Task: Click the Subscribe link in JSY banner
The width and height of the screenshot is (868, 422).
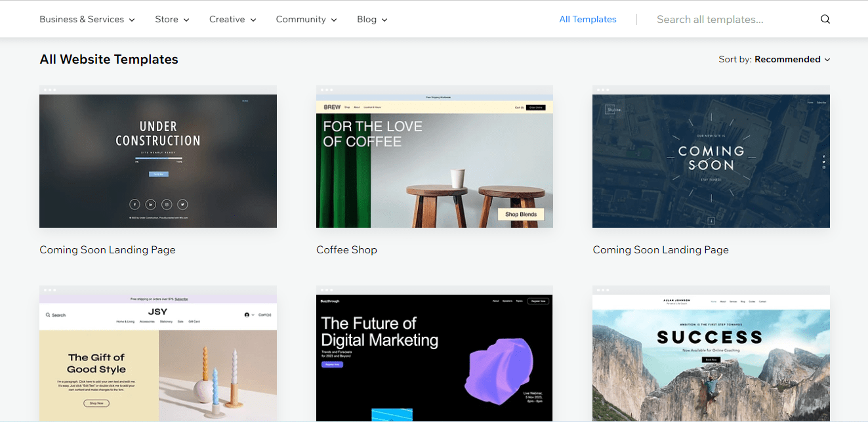Action: (181, 299)
